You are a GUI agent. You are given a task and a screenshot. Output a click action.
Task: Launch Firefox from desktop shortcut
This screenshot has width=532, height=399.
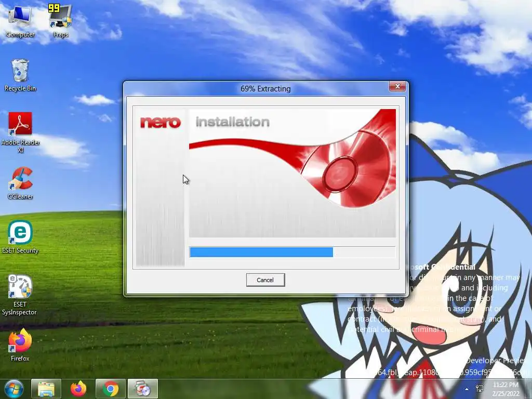click(x=20, y=345)
